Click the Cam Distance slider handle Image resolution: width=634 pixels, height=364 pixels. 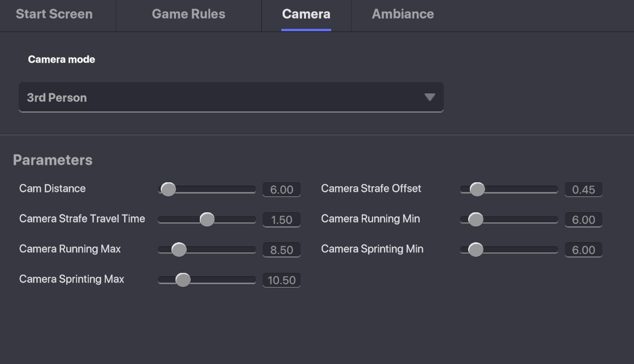[x=168, y=189]
